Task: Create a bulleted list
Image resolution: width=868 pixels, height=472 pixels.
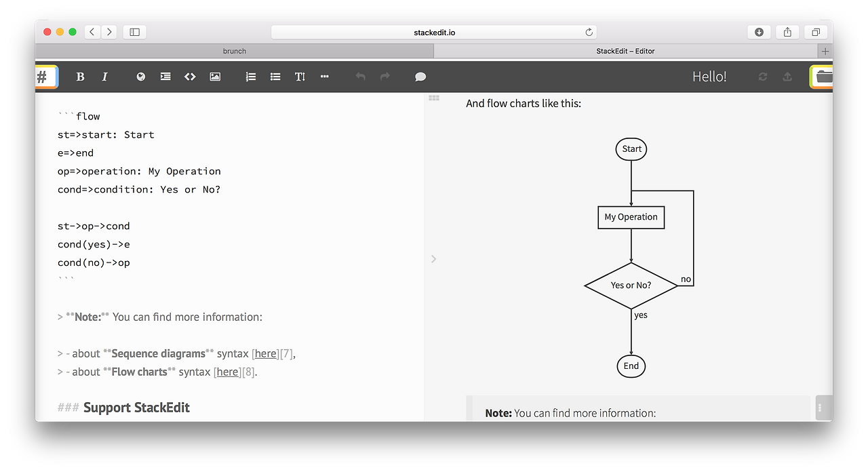Action: (275, 77)
